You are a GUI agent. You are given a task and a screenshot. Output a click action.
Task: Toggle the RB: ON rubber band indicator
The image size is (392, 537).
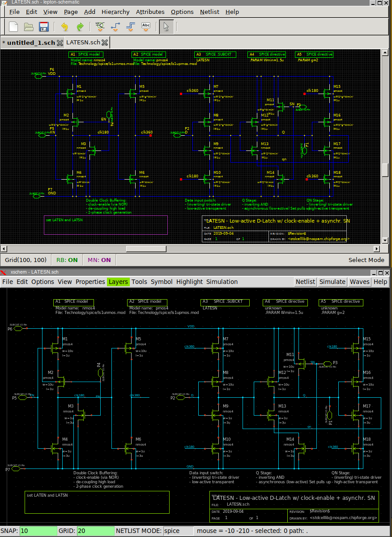(67, 260)
